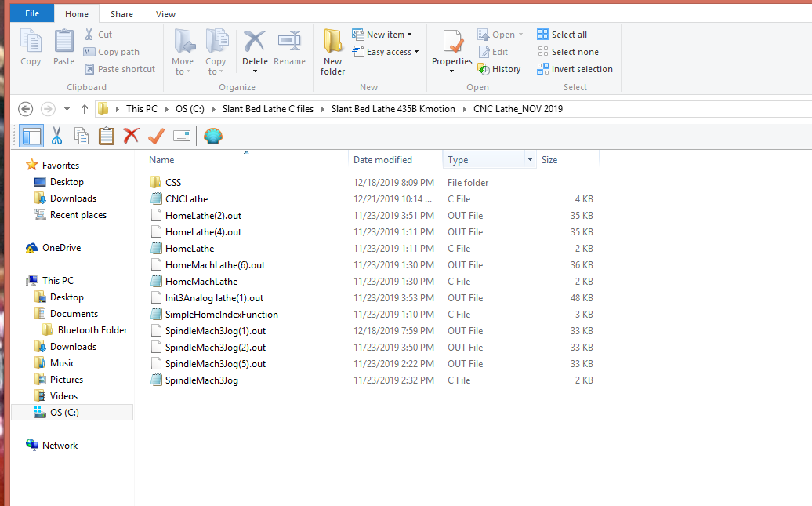Screen dimensions: 812x506
Task: Select the CNCLathe C file
Action: [x=187, y=199]
